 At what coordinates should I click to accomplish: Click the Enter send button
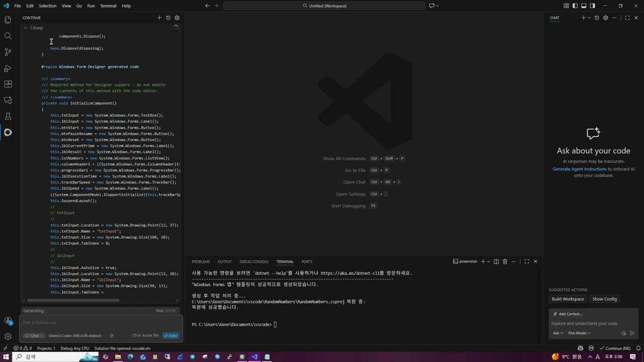click(x=171, y=335)
